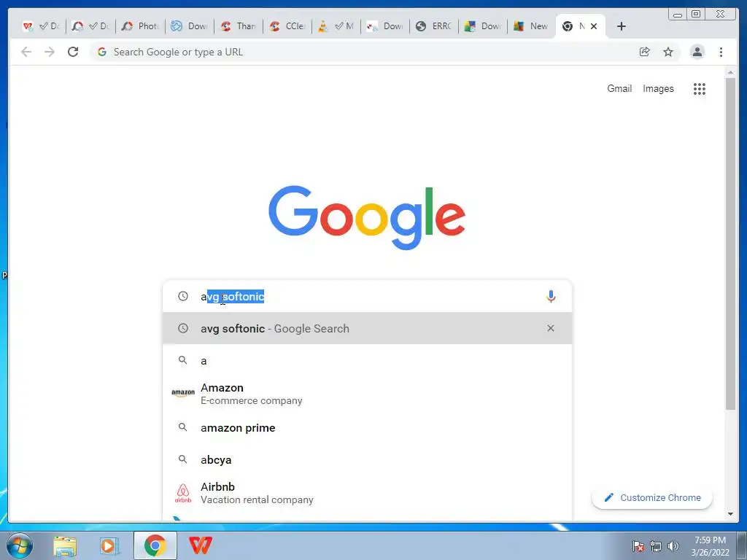Start voice search with the microphone icon
The height and width of the screenshot is (560, 747).
[551, 296]
